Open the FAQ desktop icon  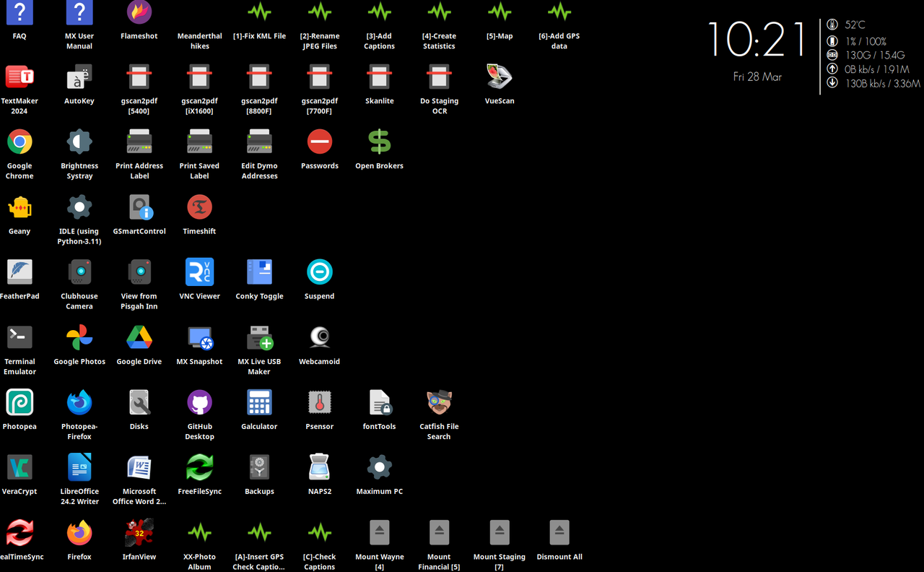19,12
